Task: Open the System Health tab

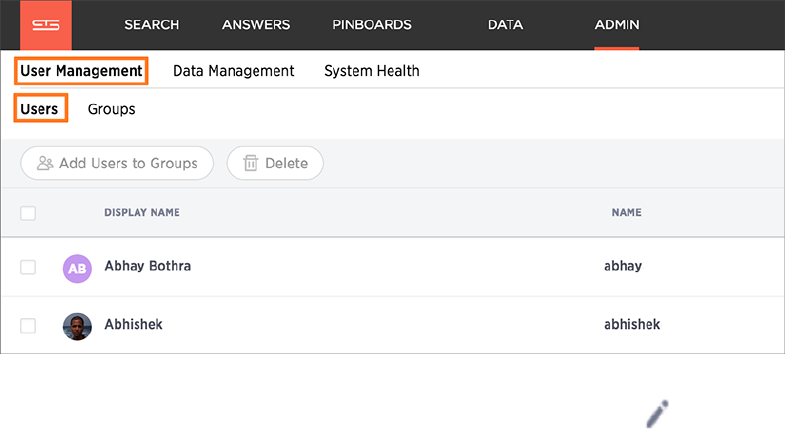Action: (x=371, y=71)
